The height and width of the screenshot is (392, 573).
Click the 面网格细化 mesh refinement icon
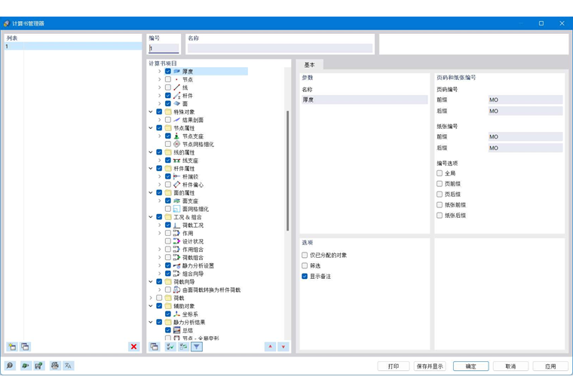point(177,209)
